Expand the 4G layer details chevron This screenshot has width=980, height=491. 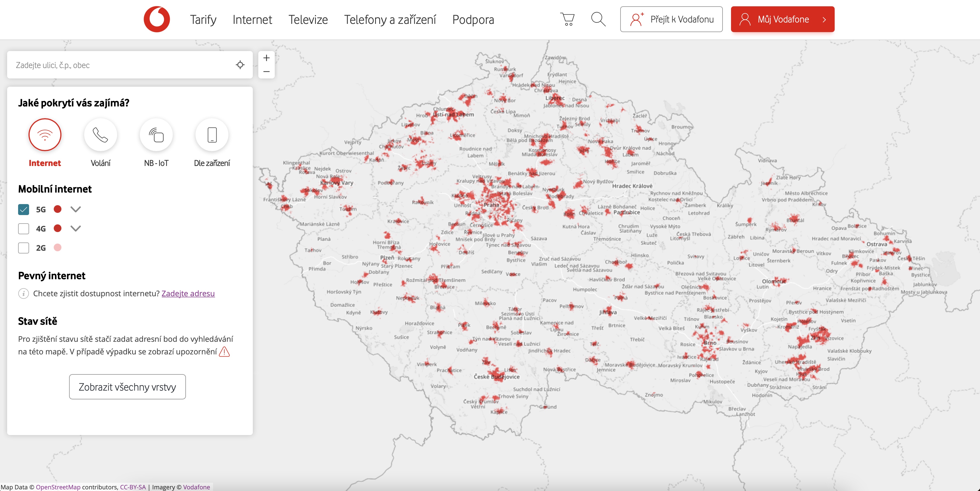click(76, 228)
